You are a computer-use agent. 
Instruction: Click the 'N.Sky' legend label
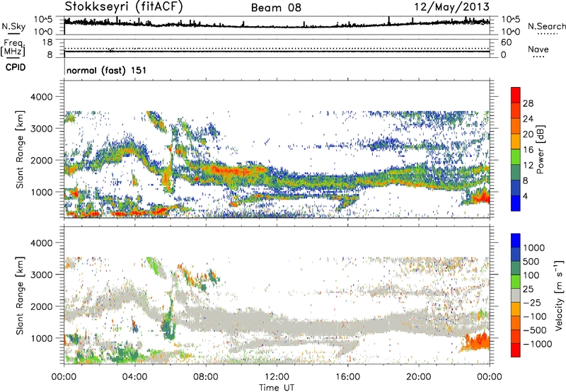(x=13, y=26)
